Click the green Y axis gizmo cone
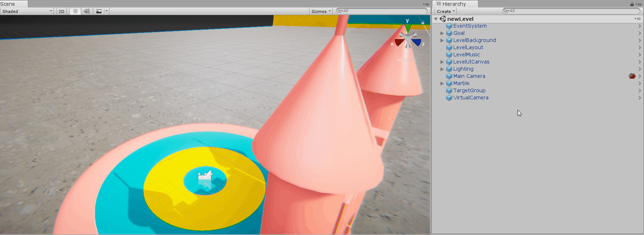The height and width of the screenshot is (235, 644). pyautogui.click(x=408, y=28)
